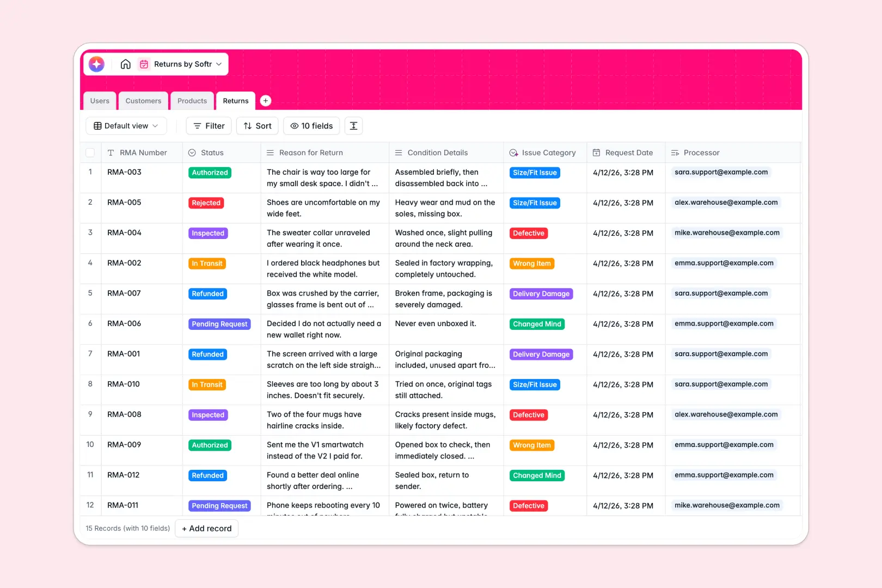Select 'Sealed box, return to sender' cell
This screenshot has height=588, width=882.
click(x=446, y=481)
